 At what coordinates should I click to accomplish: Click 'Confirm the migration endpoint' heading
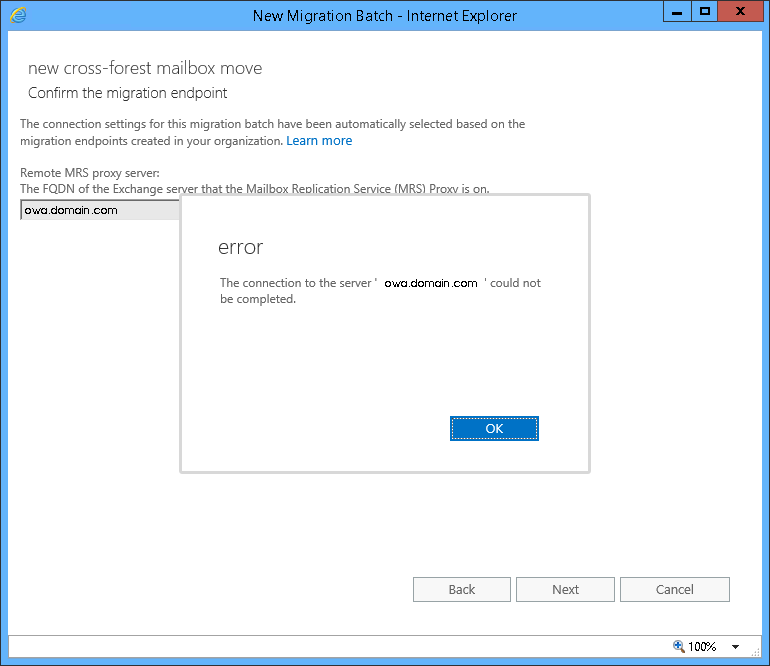[x=128, y=93]
